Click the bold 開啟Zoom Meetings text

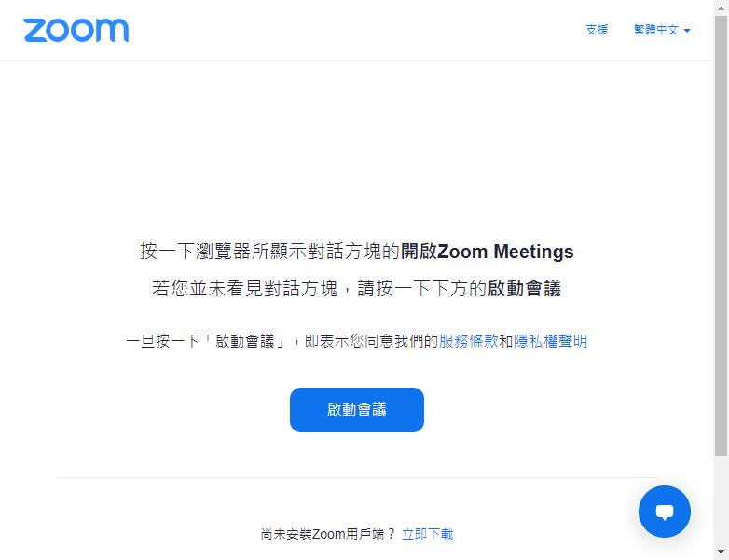point(487,252)
